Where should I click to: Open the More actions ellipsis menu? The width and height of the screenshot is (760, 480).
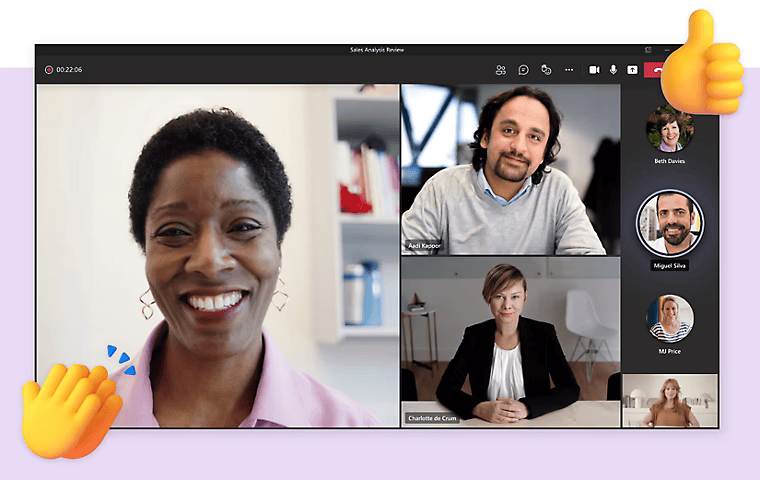click(x=569, y=70)
